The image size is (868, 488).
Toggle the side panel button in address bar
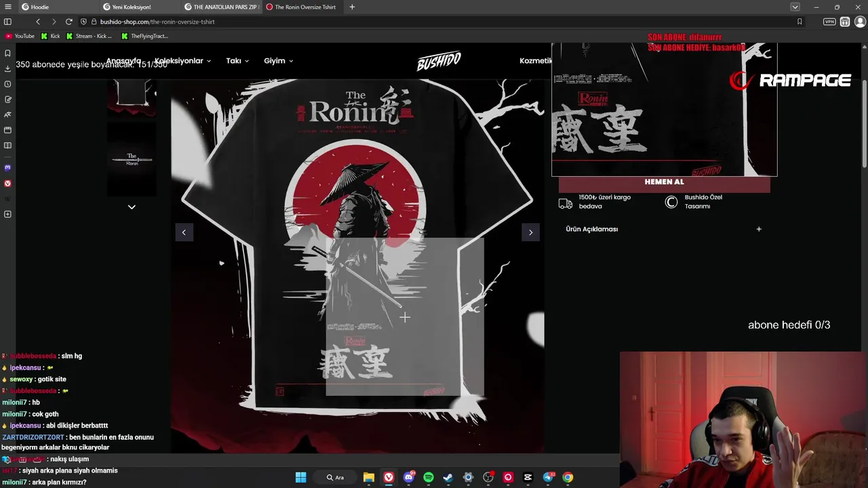click(7, 22)
